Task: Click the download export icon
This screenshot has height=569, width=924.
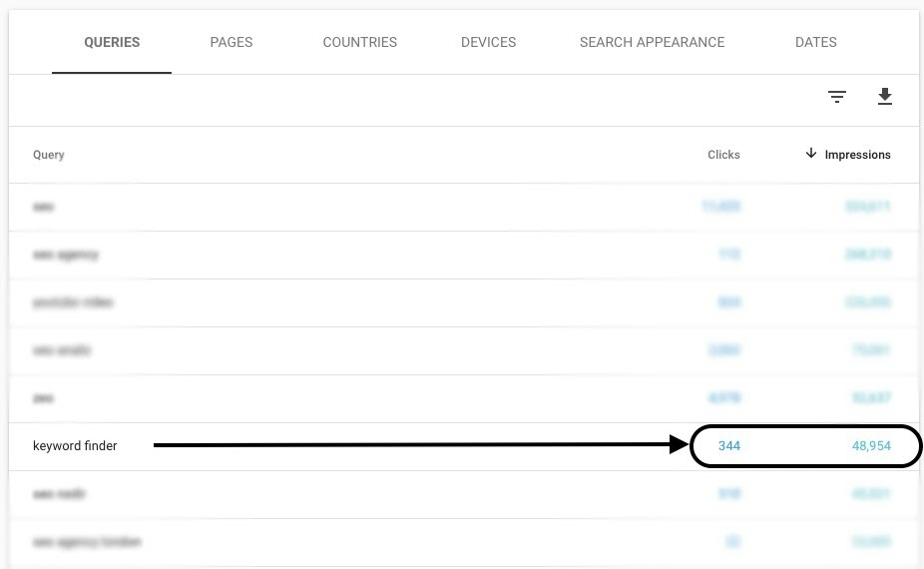Action: click(x=884, y=96)
